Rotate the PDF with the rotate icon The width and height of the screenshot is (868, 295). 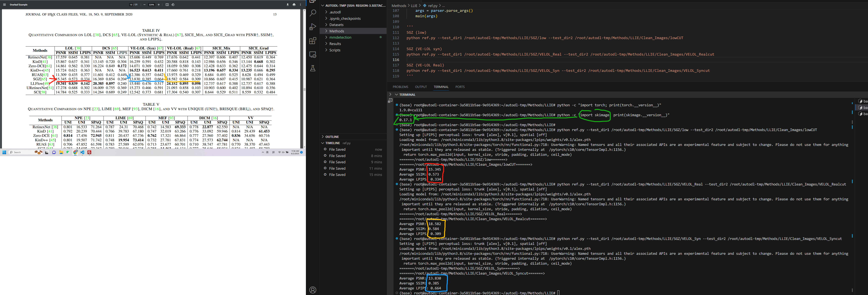173,5
